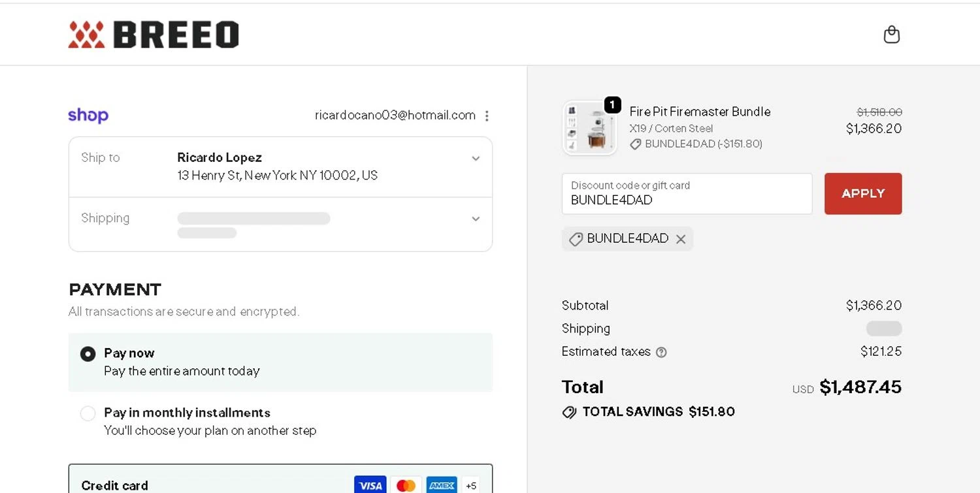Click the discount code input field
980x493 pixels.
(x=687, y=193)
